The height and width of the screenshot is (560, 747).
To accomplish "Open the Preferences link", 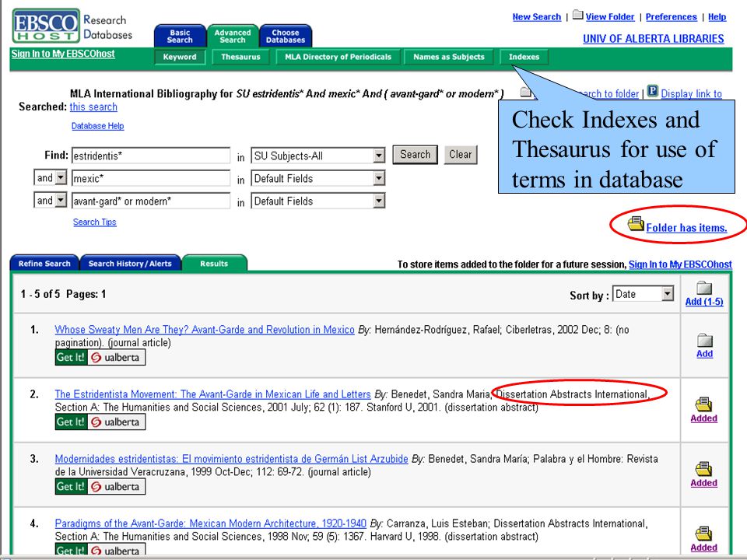I will pyautogui.click(x=671, y=16).
